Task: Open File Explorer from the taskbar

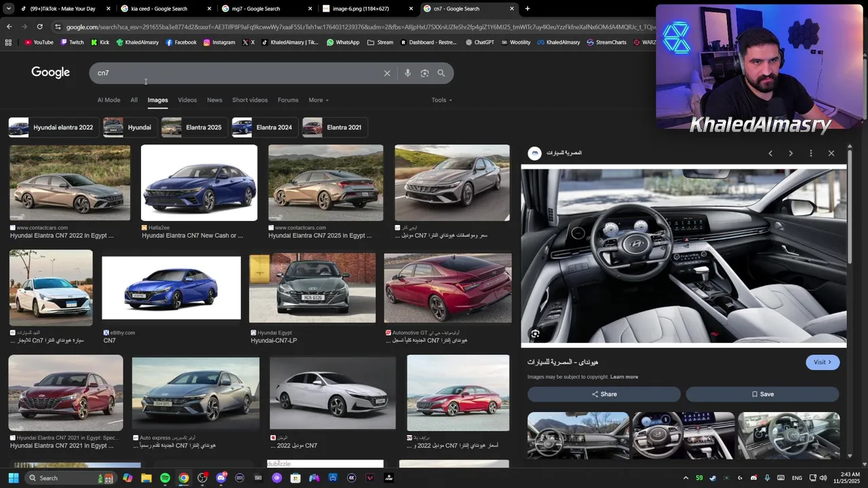Action: (x=146, y=478)
